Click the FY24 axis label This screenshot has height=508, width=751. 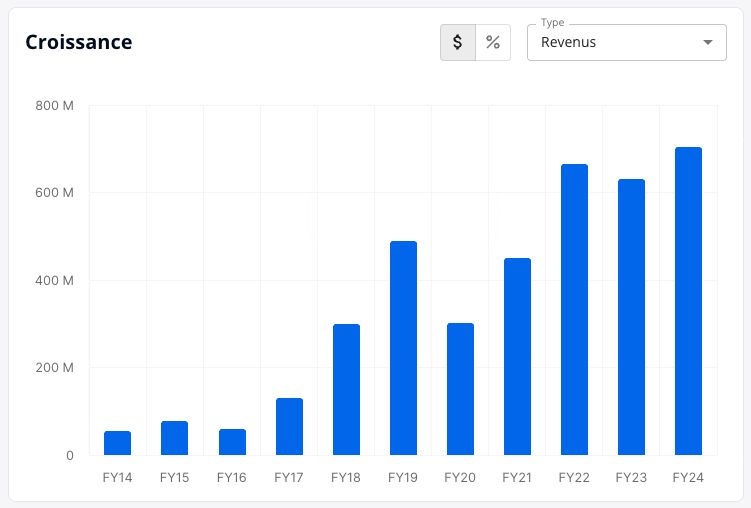click(688, 477)
